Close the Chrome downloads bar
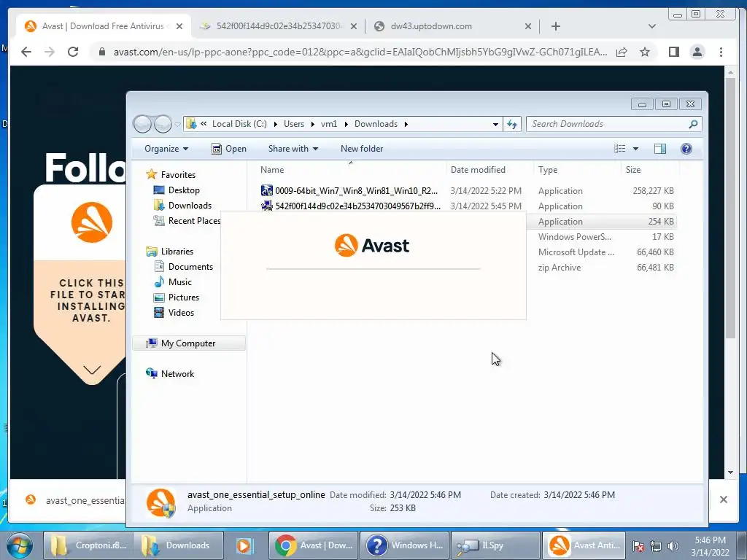 point(723,499)
